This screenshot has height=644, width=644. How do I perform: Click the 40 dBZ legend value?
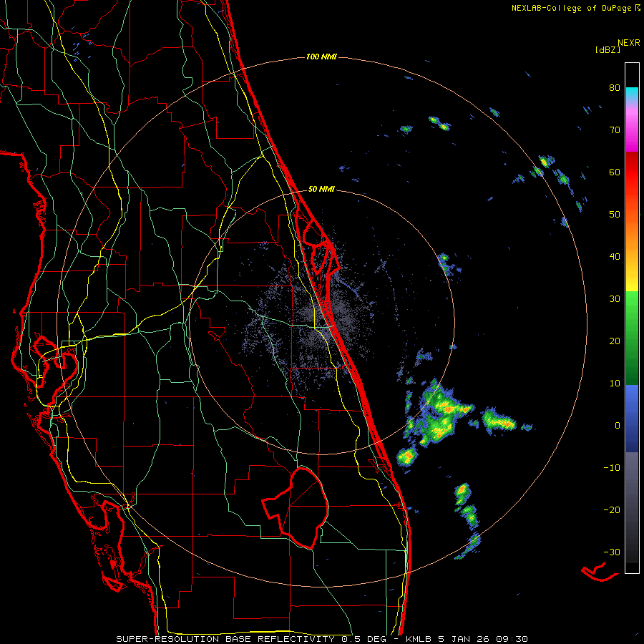[615, 257]
